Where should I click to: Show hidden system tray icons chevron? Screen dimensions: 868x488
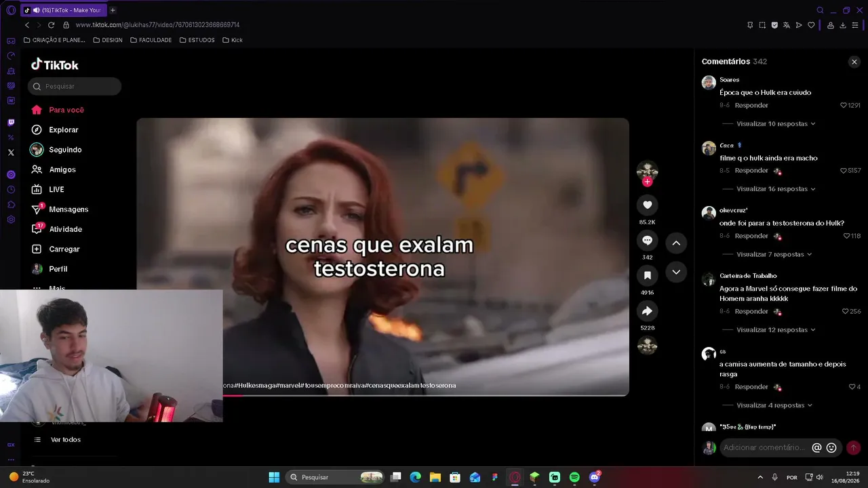(x=759, y=477)
